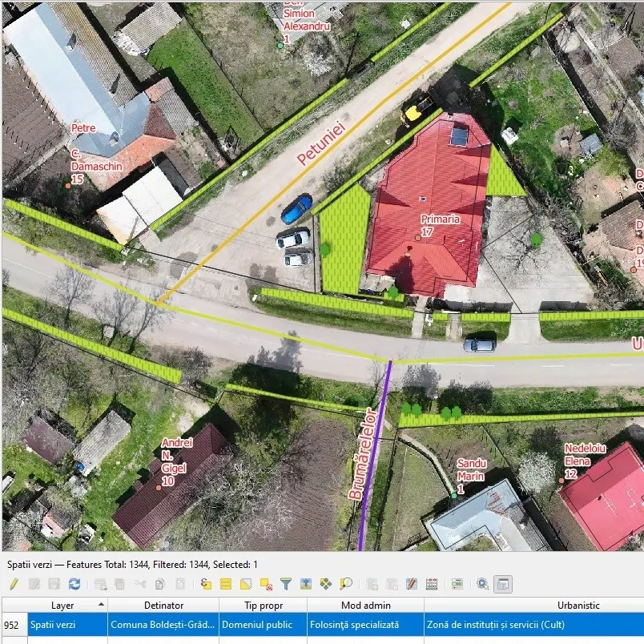Sort table by the Layer column header

62,606
